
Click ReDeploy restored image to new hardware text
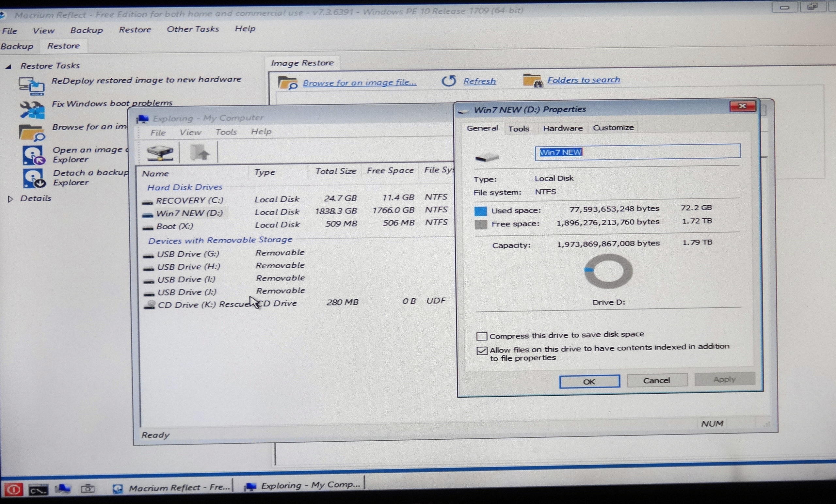point(146,80)
